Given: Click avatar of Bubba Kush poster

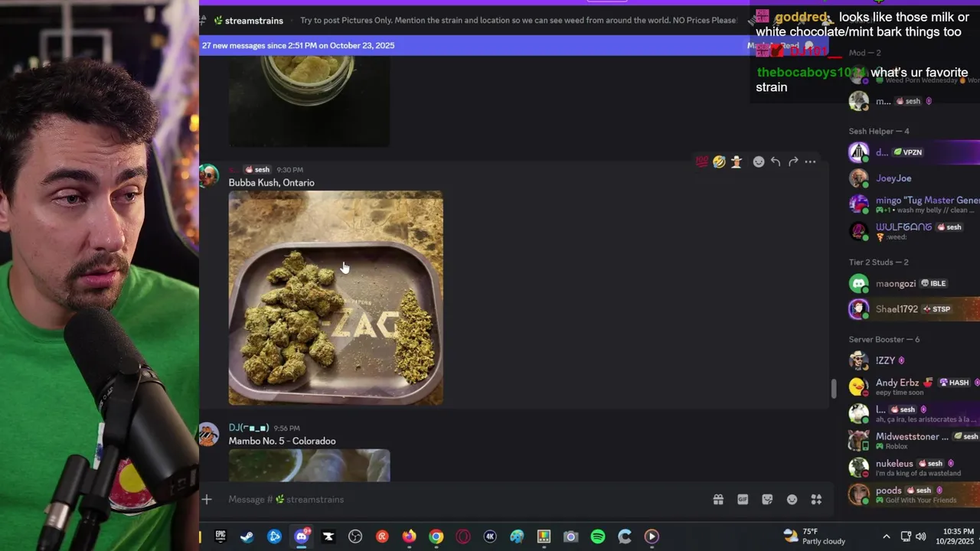Looking at the screenshot, I should pyautogui.click(x=208, y=175).
